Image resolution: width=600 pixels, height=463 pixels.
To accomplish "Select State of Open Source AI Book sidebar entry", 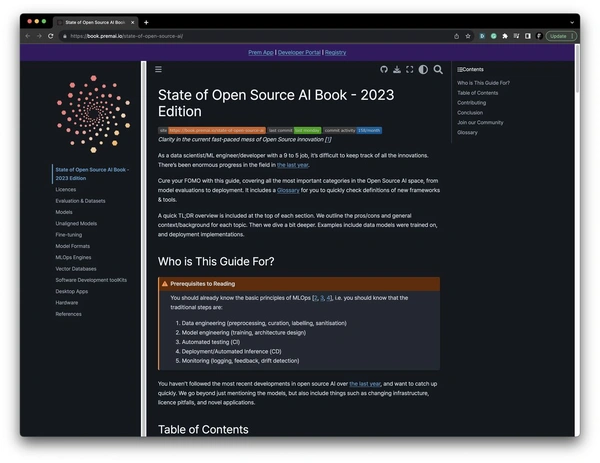I will 92,174.
